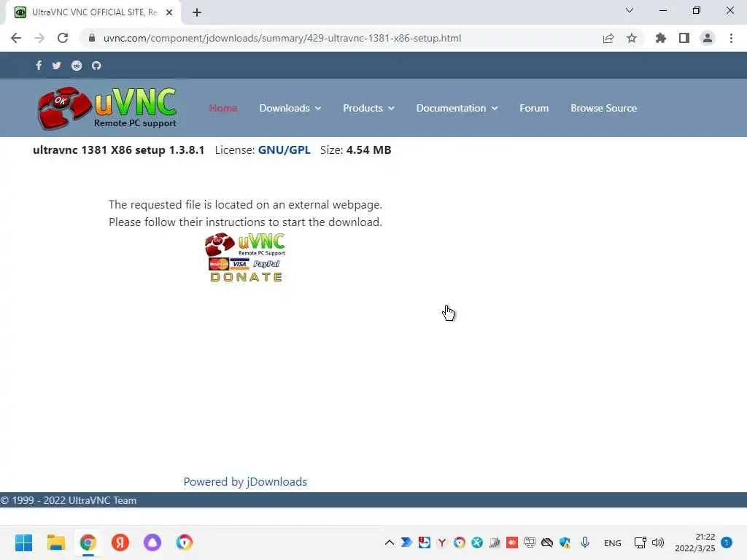This screenshot has height=560, width=747.
Task: Go forward in browser history
Action: pyautogui.click(x=39, y=38)
